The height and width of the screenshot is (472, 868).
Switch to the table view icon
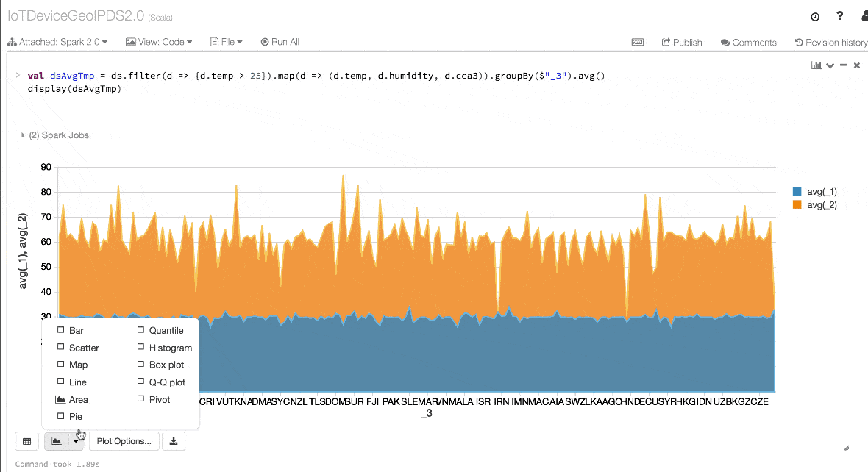tap(27, 441)
